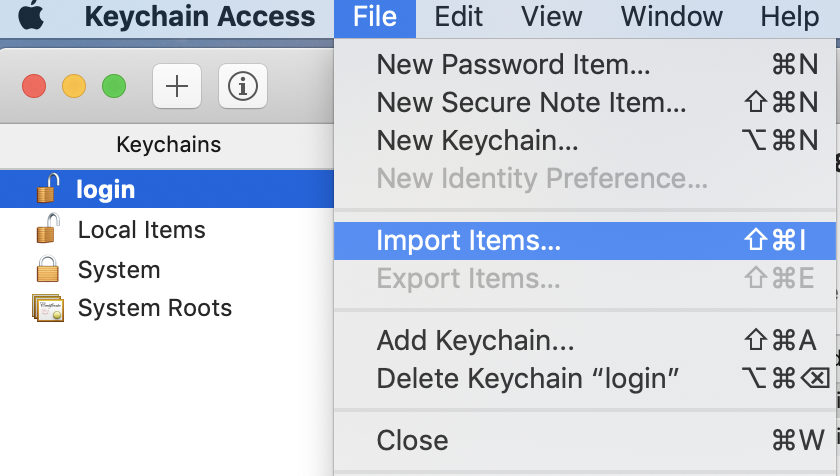The width and height of the screenshot is (840, 476).
Task: Click the open padlock next to Local Items
Action: (48, 229)
